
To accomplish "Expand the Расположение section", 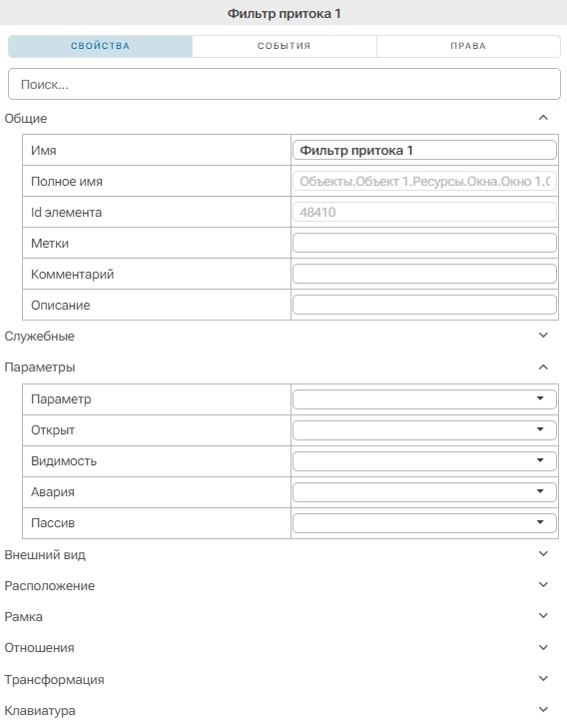I will click(x=543, y=585).
